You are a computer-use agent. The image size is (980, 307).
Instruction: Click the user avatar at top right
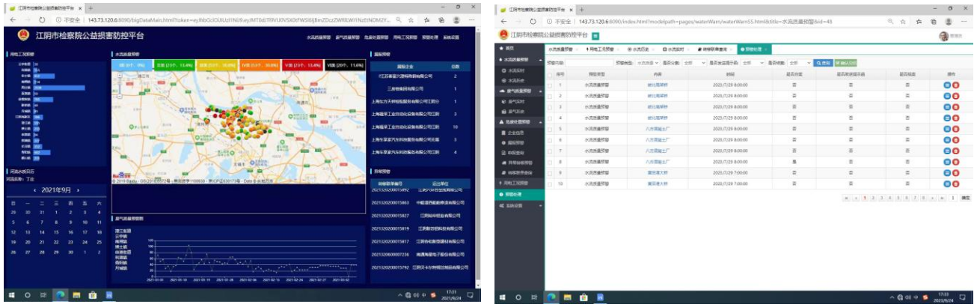[944, 35]
